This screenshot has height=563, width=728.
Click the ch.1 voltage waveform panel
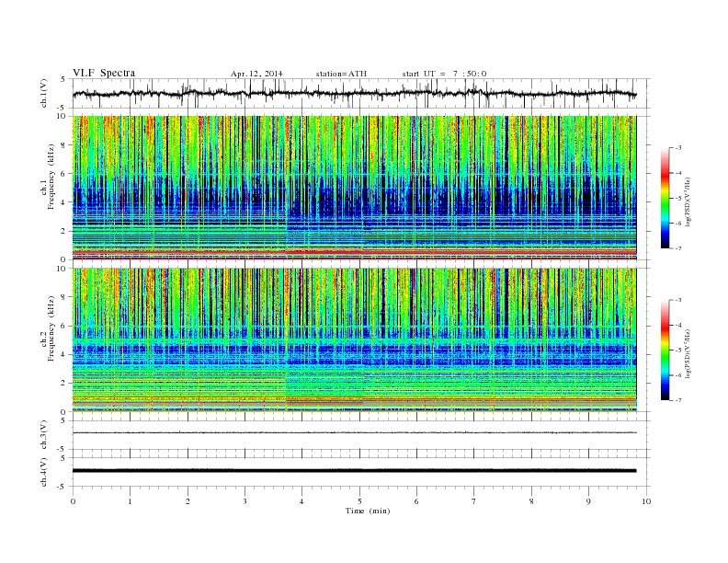coord(361,93)
